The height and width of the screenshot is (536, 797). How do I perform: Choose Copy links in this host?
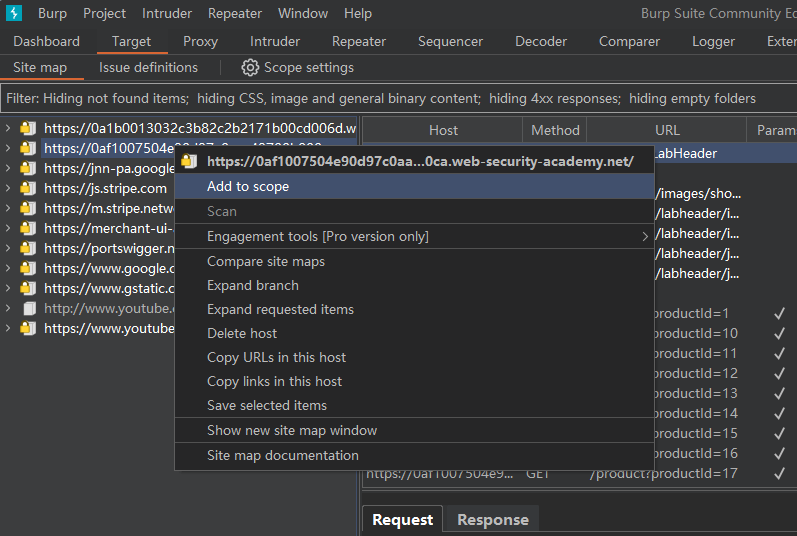click(414, 381)
